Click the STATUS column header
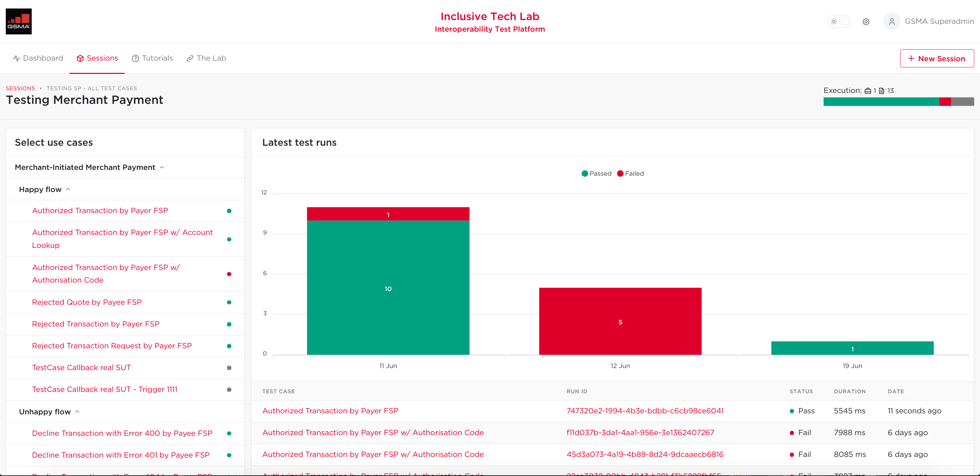Screen dimensions: 980x476 tap(801, 391)
